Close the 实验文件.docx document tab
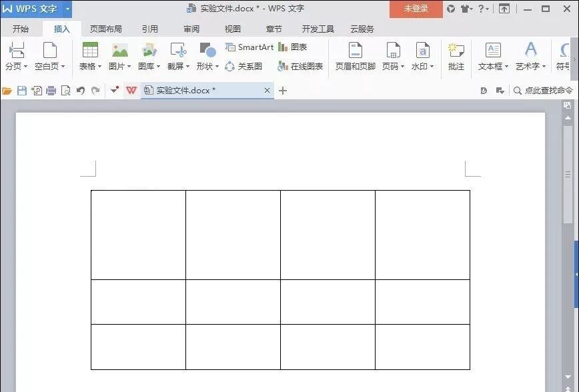579x392 pixels. tap(267, 91)
